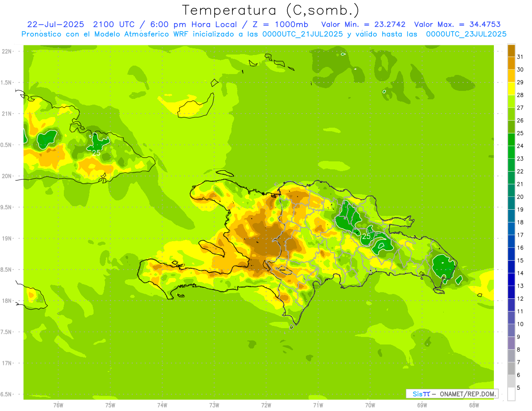Viewport: 532px width, 411px height.
Task: Click legend value '28'
Action: (x=520, y=95)
